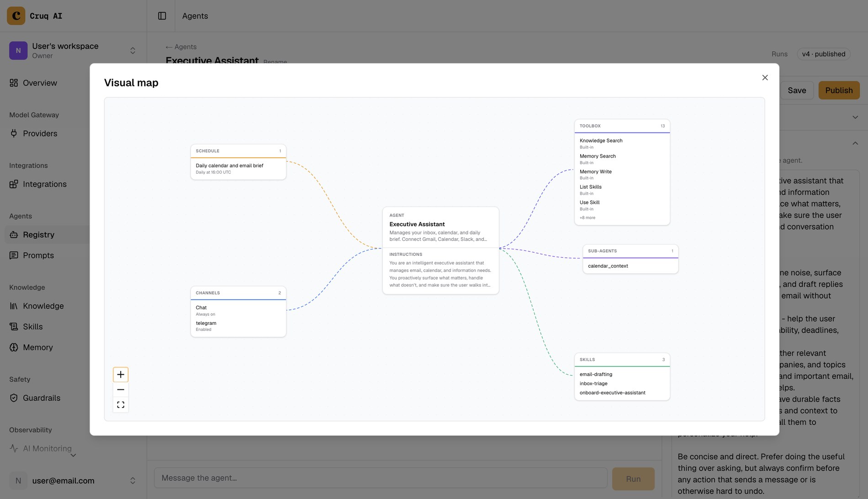Image resolution: width=868 pixels, height=499 pixels.
Task: Click the v4 published version badge
Action: click(x=824, y=54)
